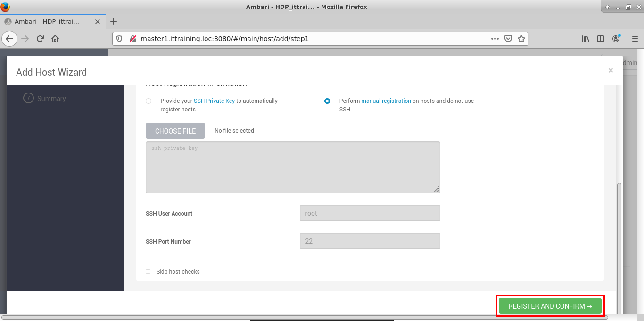The height and width of the screenshot is (321, 644).
Task: Go to the Firefox home page
Action: click(x=55, y=39)
